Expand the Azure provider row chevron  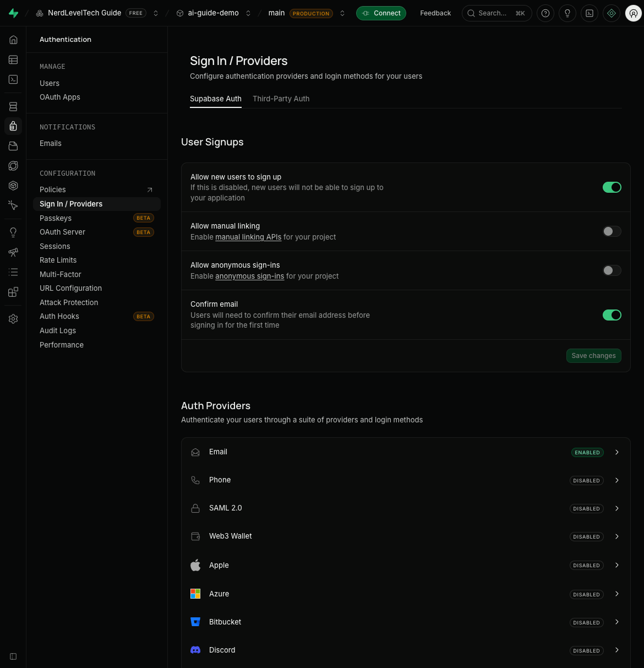point(617,594)
